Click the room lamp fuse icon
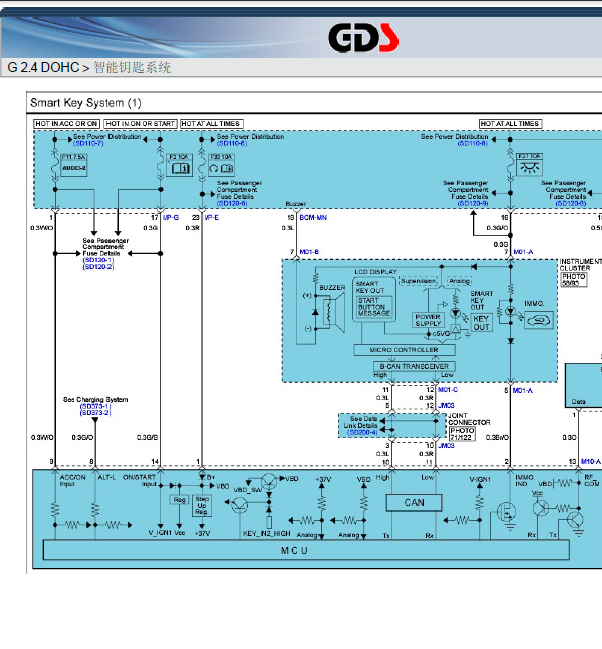 [530, 164]
